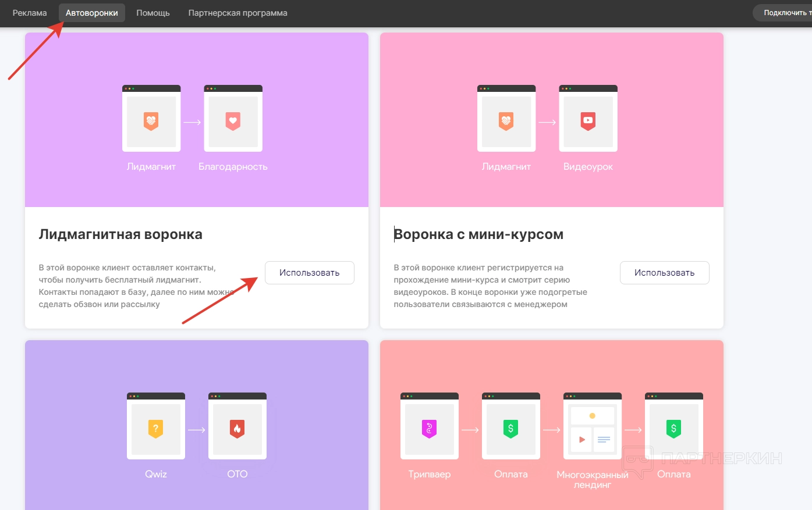Click the "Многоэкранный лендинг" label text
The image size is (812, 510).
(x=593, y=479)
